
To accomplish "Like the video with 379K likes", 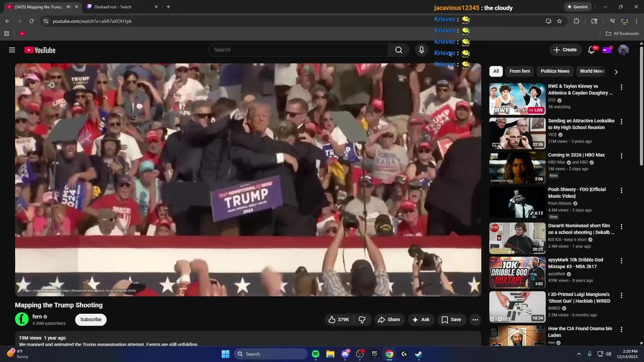I will [x=339, y=320].
